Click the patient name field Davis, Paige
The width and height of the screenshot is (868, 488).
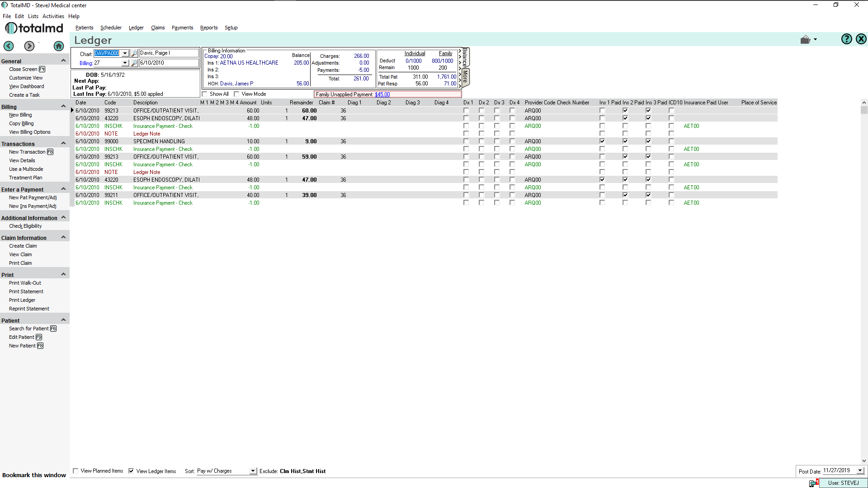click(168, 53)
